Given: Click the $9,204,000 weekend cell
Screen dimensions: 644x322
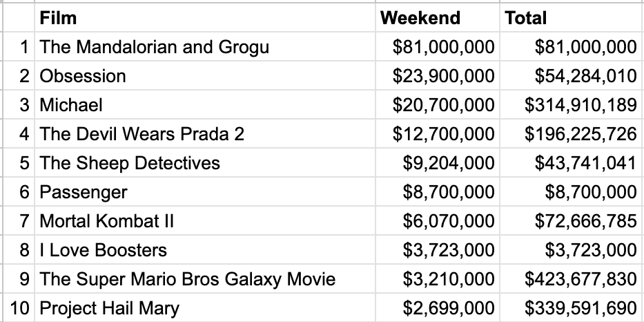Looking at the screenshot, I should (438, 163).
